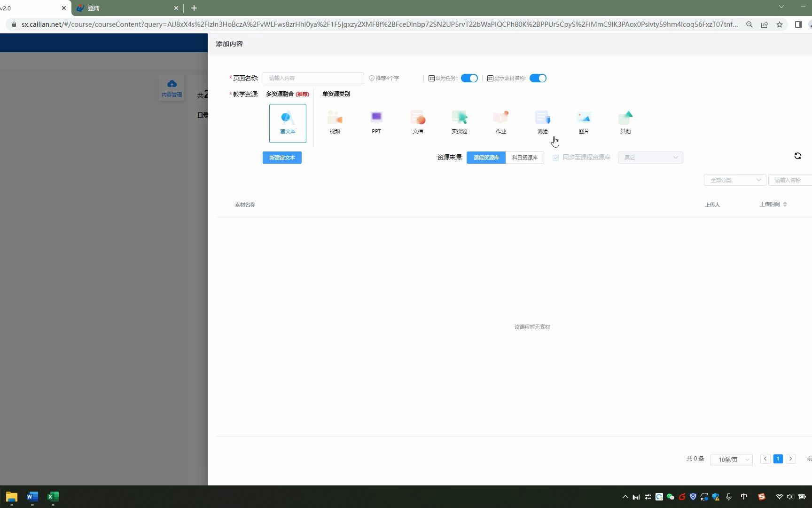Image resolution: width=812 pixels, height=508 pixels.
Task: Open the 全部分类 filter dropdown
Action: pyautogui.click(x=735, y=180)
